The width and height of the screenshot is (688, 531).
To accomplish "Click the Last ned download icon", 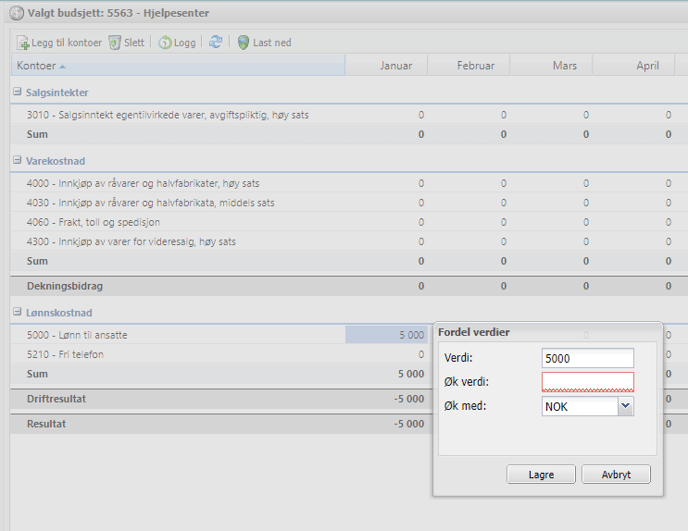I will click(x=243, y=43).
